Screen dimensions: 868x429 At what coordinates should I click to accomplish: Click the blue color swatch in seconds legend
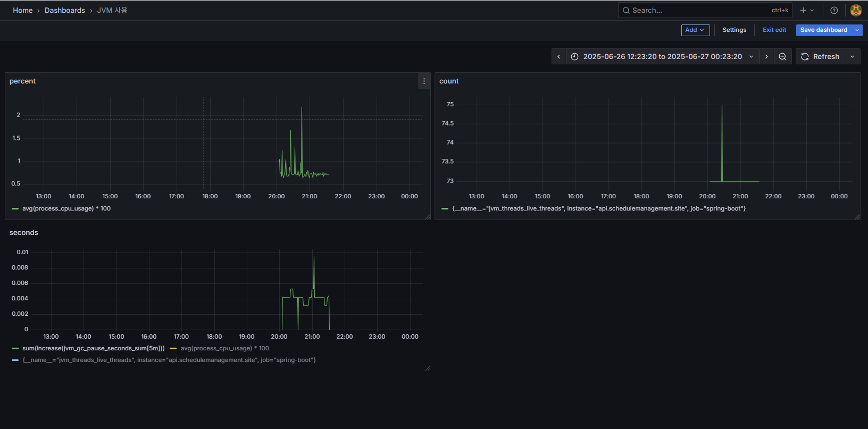pos(15,360)
